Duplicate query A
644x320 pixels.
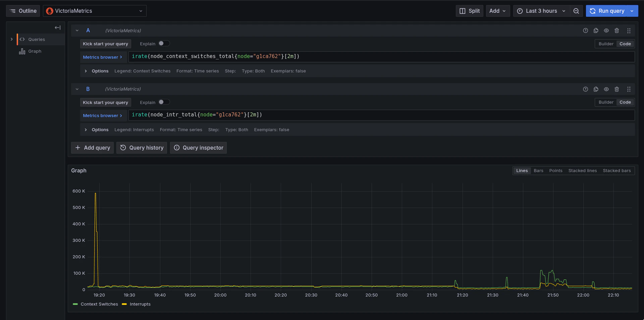596,31
